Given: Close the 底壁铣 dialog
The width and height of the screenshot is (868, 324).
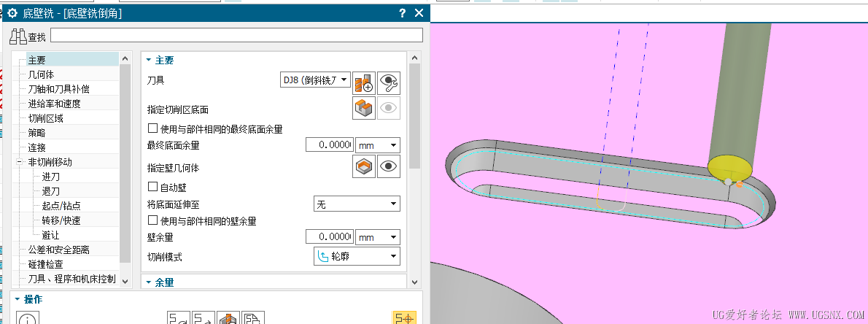Looking at the screenshot, I should click(419, 13).
